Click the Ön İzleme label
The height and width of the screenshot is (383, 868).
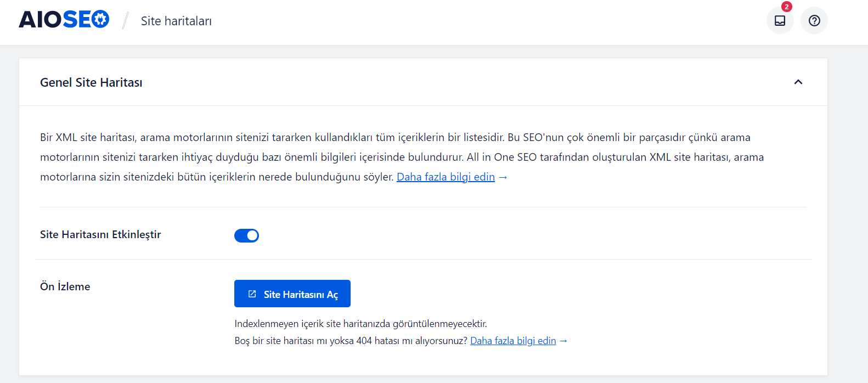pyautogui.click(x=65, y=286)
